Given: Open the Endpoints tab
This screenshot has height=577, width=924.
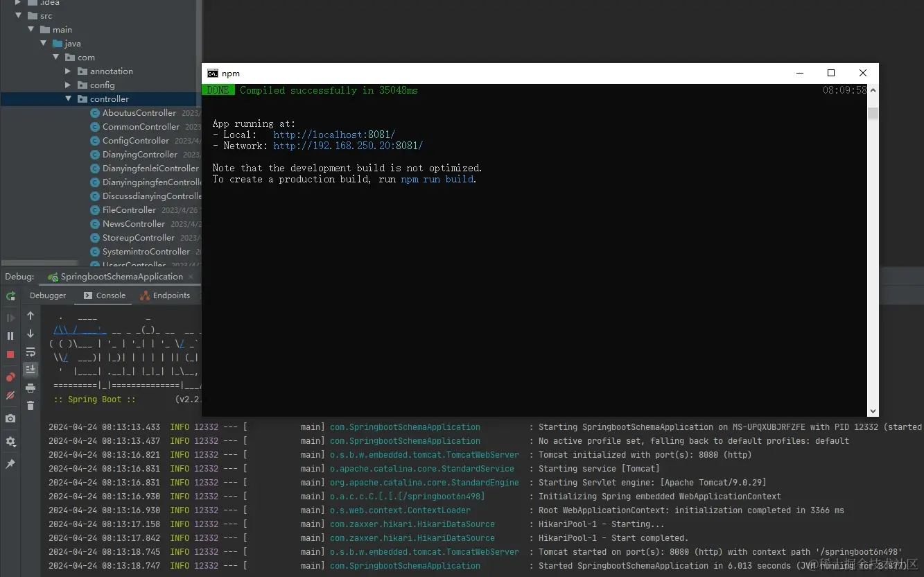Looking at the screenshot, I should pos(165,295).
